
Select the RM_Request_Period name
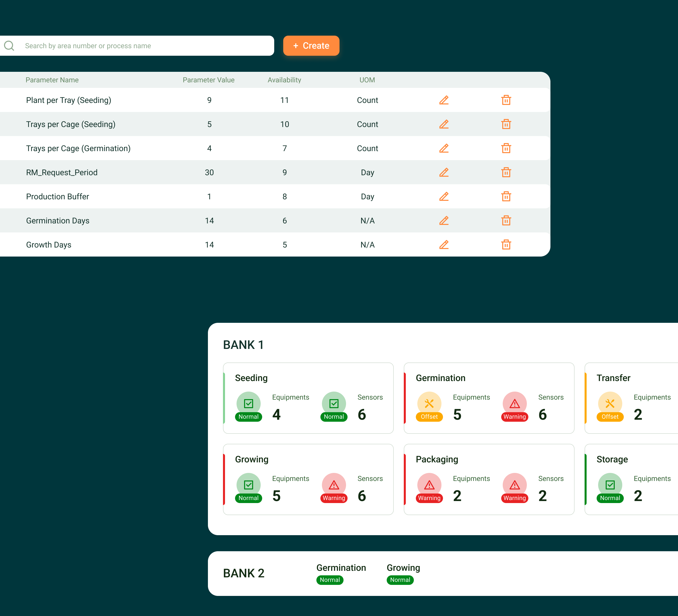[x=62, y=172]
